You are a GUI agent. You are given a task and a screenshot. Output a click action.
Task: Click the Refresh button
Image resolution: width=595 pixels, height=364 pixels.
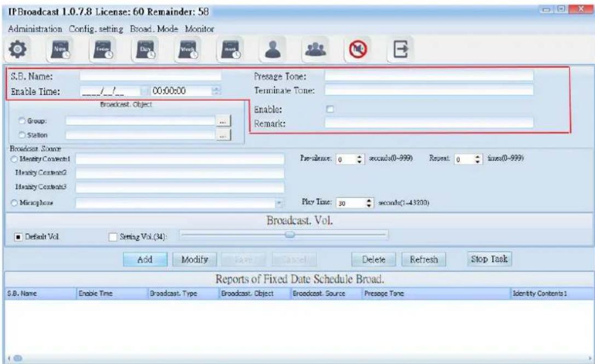point(424,259)
